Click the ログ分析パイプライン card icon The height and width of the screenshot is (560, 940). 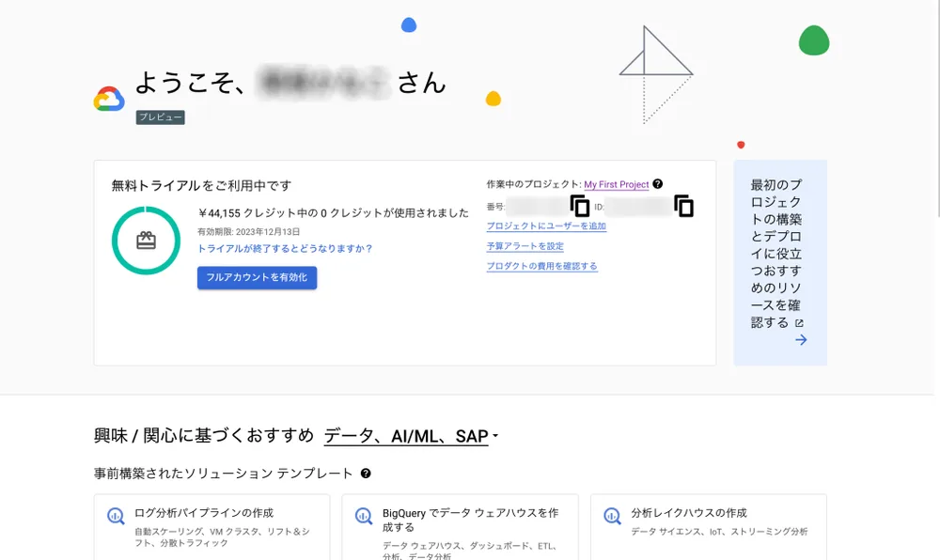click(x=116, y=516)
